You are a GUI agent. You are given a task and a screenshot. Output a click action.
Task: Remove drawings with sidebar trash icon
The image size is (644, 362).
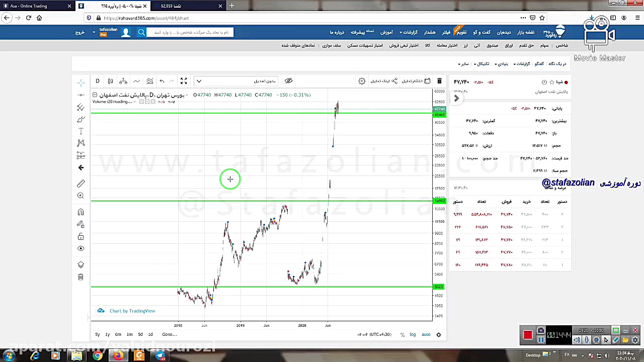tap(81, 277)
